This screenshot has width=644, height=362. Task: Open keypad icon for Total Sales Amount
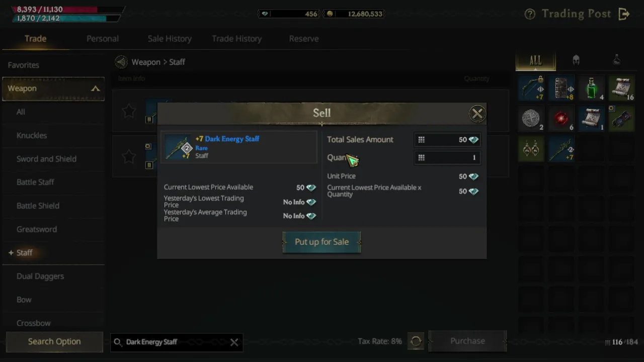422,140
